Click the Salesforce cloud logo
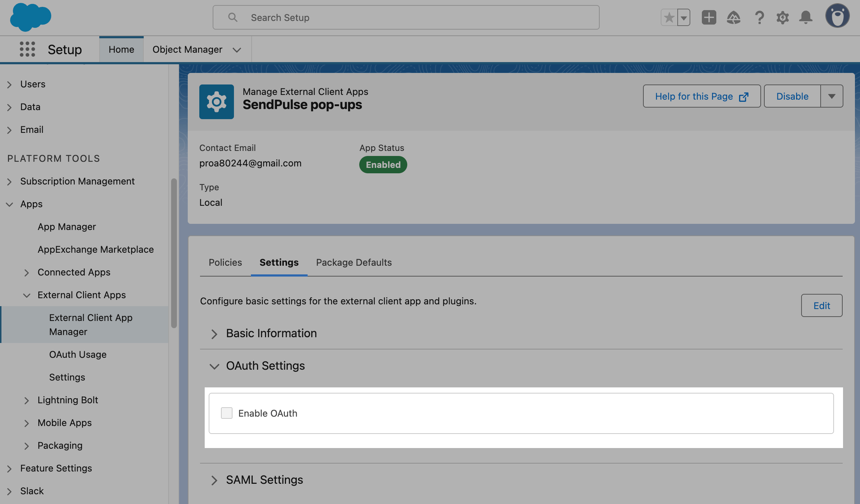The height and width of the screenshot is (504, 860). [x=31, y=17]
